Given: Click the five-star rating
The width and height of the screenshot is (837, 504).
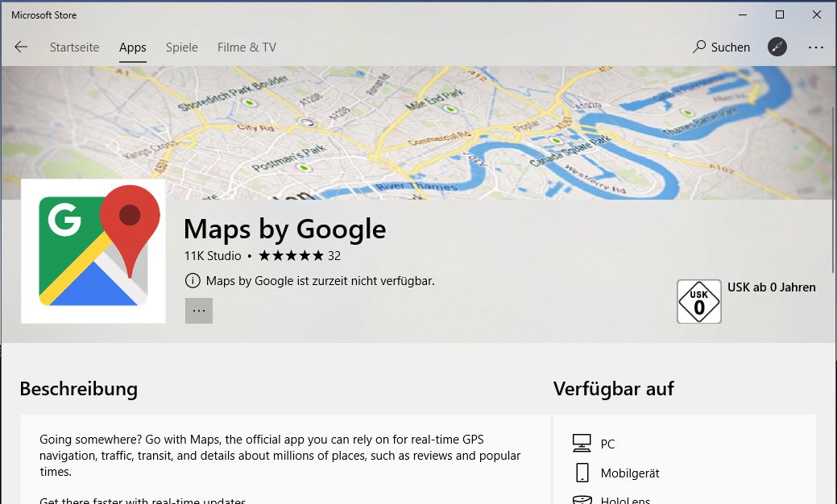Looking at the screenshot, I should (291, 256).
